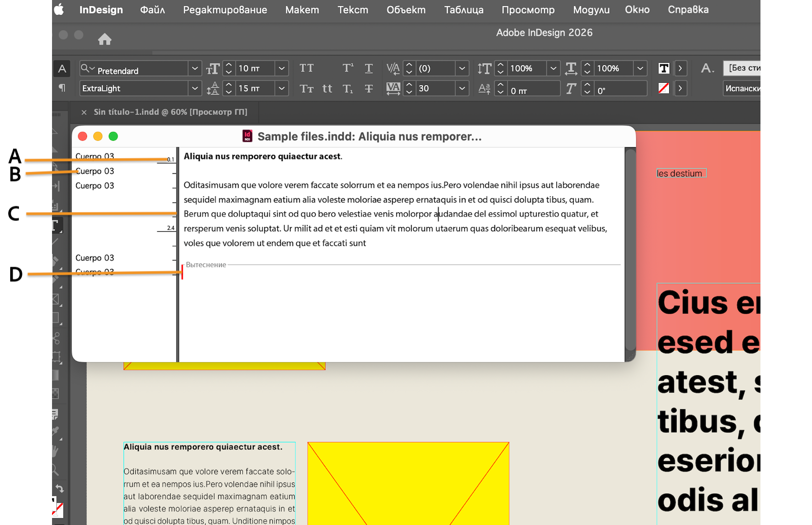
Task: Click the Вытеснение overset marker label
Action: tap(206, 265)
